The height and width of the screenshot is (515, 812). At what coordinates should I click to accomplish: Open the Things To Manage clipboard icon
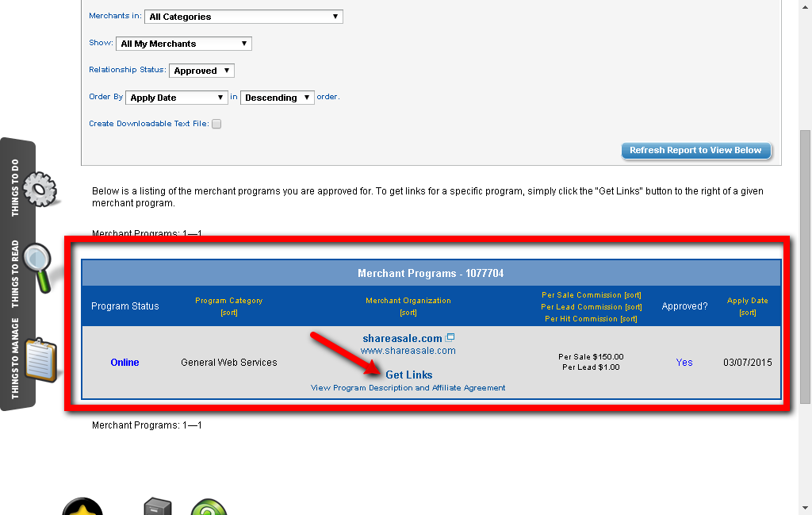coord(40,359)
